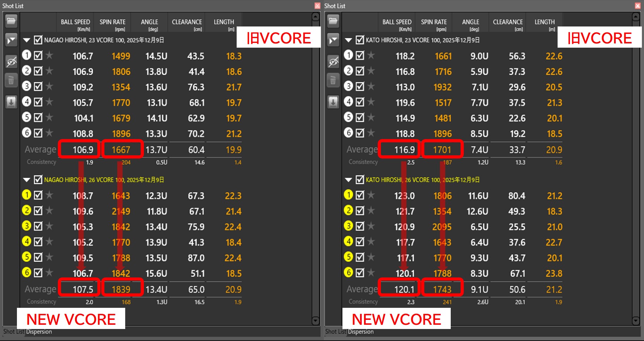
Task: Switch to Dispersion tab in right panel
Action: 360,332
